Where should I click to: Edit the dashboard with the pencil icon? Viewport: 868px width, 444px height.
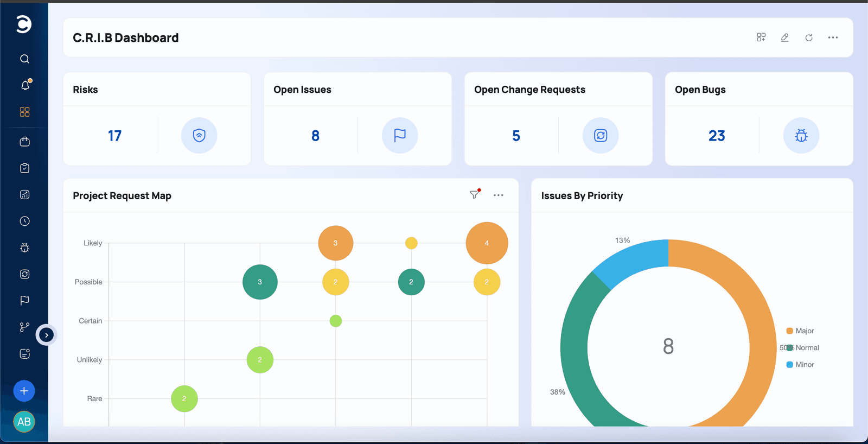tap(785, 37)
